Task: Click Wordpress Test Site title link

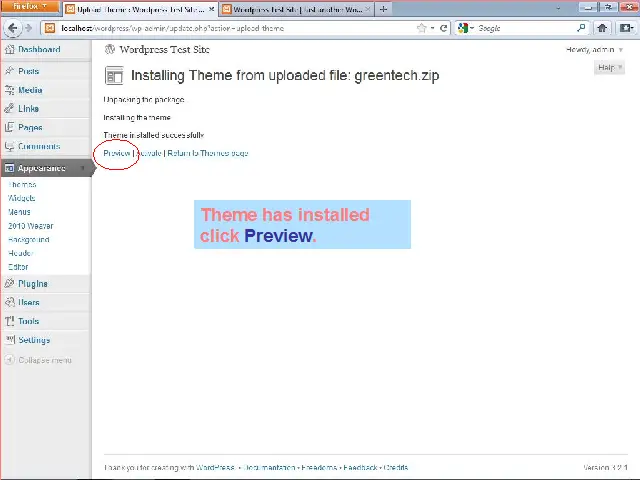Action: 164,49
